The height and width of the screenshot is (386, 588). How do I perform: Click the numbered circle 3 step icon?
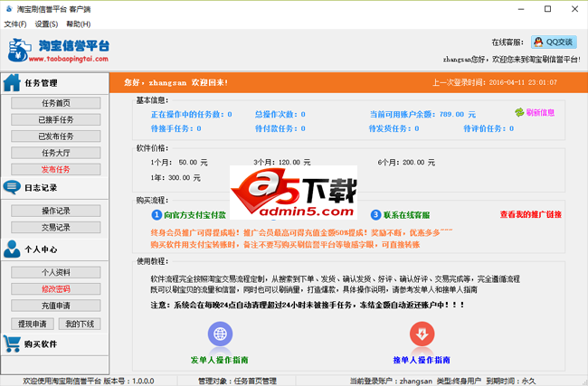tap(375, 215)
